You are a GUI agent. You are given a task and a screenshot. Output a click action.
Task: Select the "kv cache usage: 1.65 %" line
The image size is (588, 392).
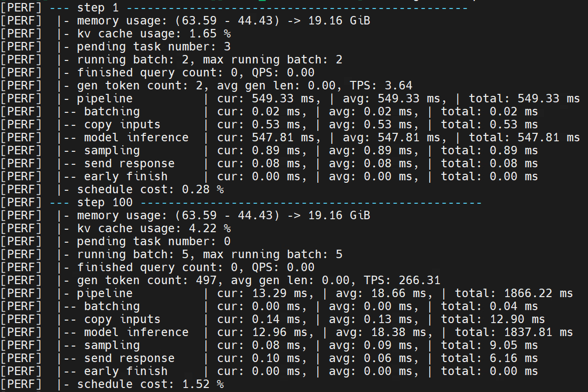pos(153,34)
